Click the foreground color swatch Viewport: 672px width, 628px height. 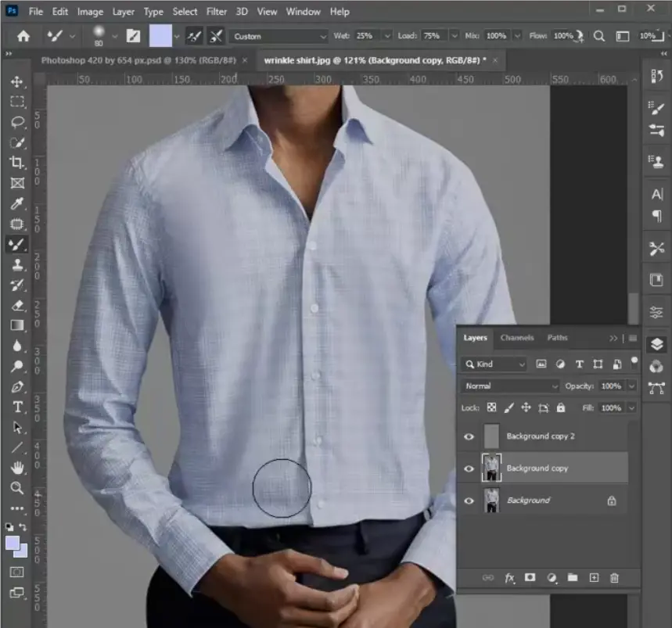pyautogui.click(x=12, y=543)
